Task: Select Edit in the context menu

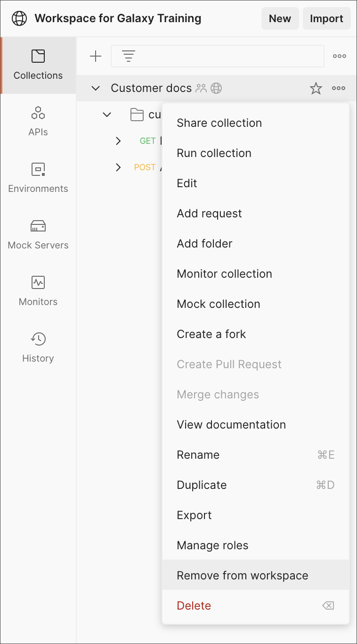Action: pyautogui.click(x=256, y=183)
